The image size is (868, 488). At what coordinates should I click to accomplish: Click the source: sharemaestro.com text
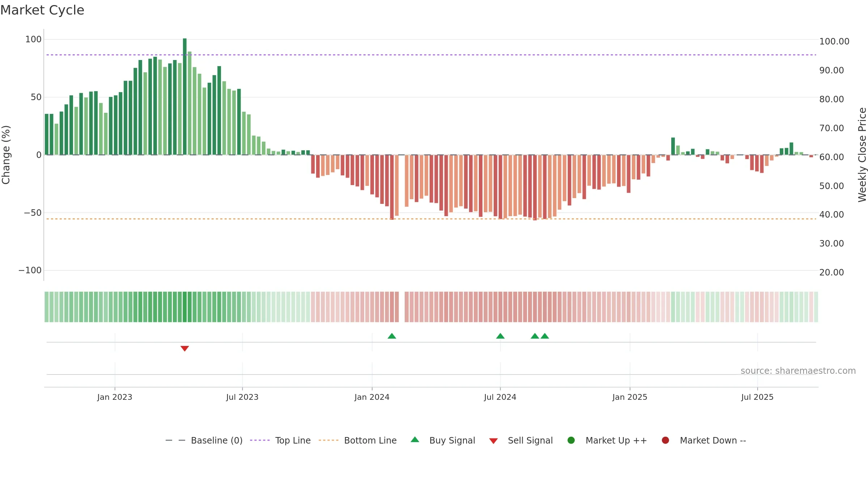[798, 371]
